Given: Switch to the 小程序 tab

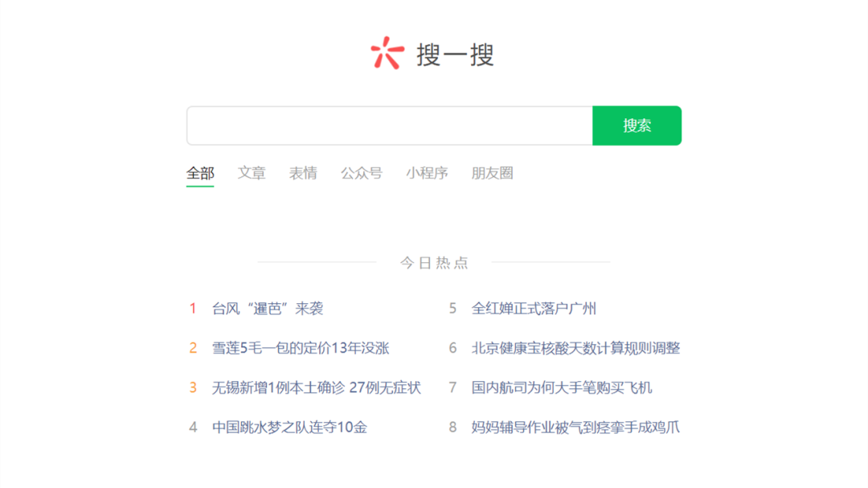Looking at the screenshot, I should pyautogui.click(x=427, y=173).
